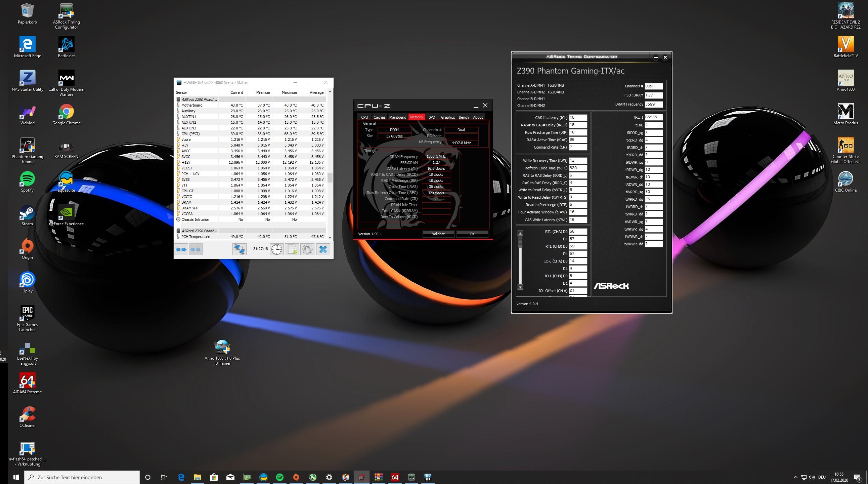
Task: Click HWiNFO expand columns arrows button
Action: 181,249
